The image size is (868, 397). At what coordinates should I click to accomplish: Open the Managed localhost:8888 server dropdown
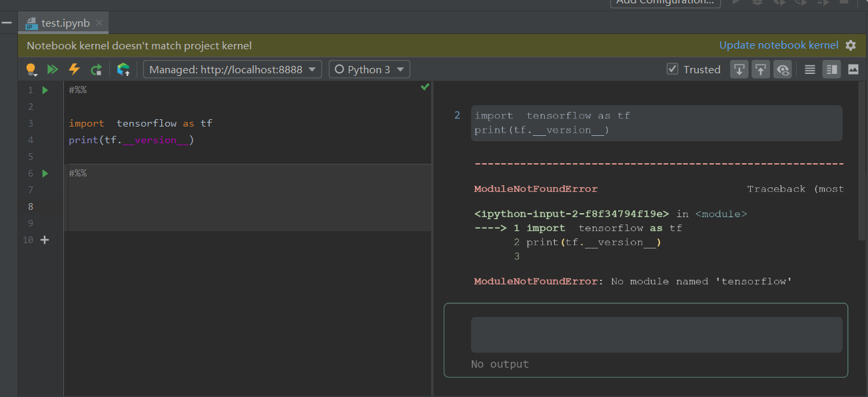(232, 69)
